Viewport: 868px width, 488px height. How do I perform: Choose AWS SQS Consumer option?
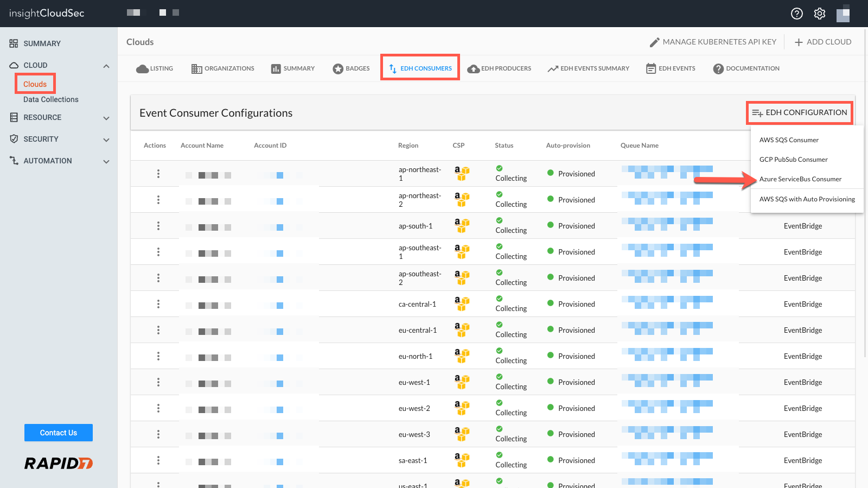pos(789,140)
